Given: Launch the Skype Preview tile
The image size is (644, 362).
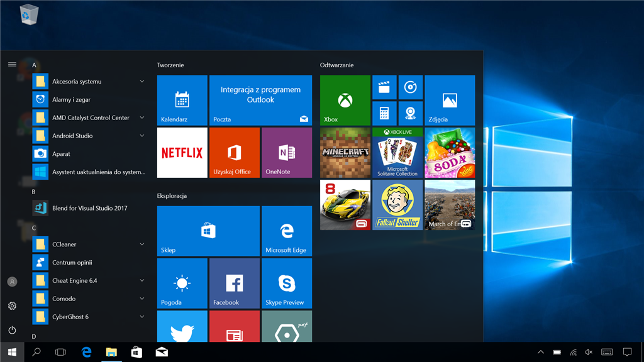Looking at the screenshot, I should [287, 283].
